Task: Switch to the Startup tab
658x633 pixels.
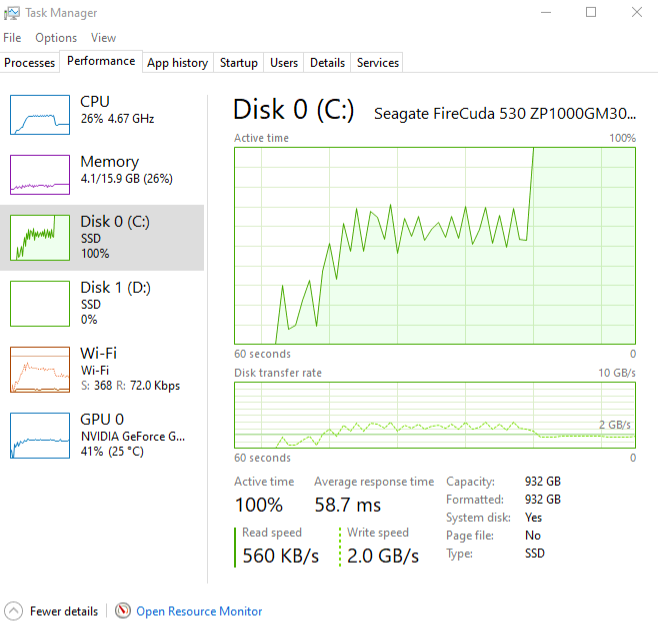Action: click(x=239, y=63)
